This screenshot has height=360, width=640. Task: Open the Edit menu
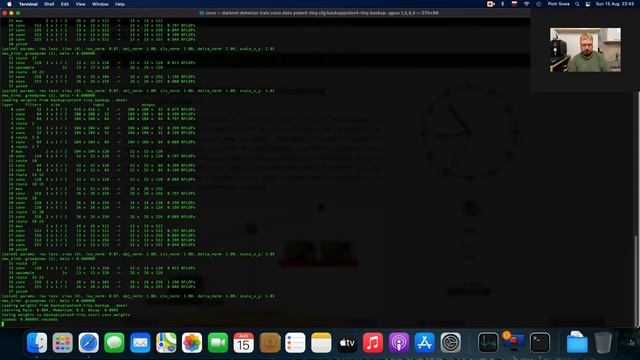coord(64,4)
